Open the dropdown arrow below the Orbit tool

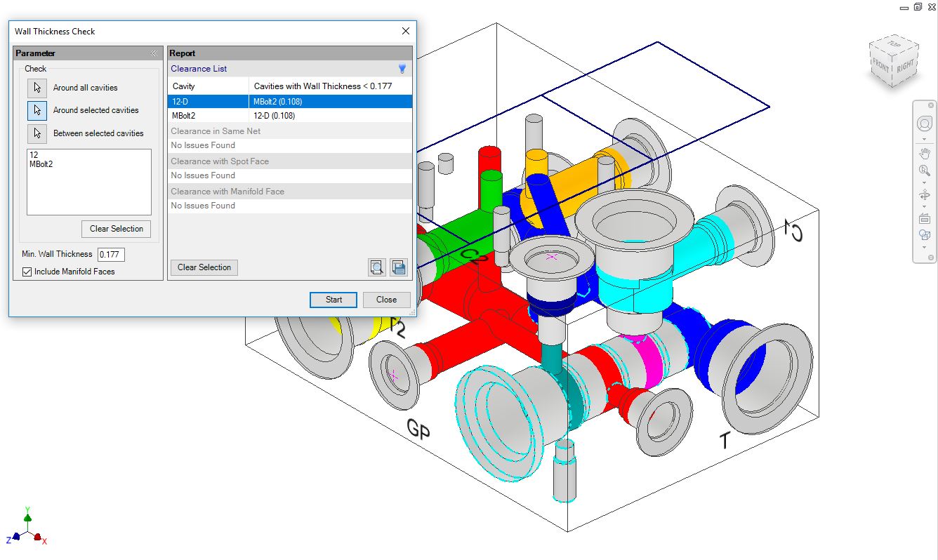924,206
